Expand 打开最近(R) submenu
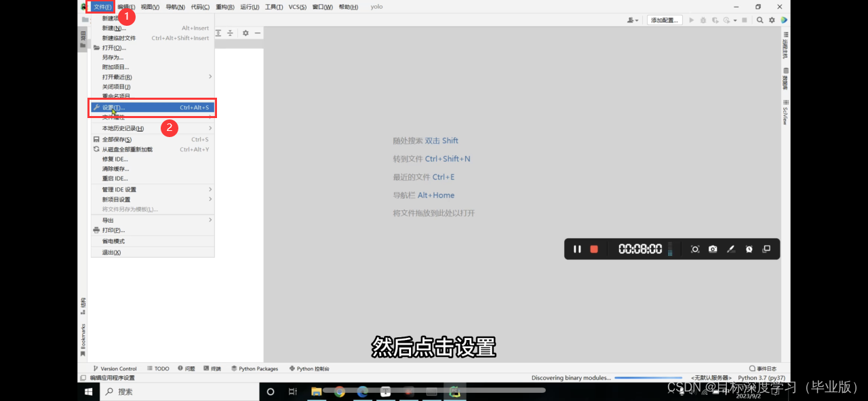Screen dimensions: 868x401 pyautogui.click(x=153, y=77)
